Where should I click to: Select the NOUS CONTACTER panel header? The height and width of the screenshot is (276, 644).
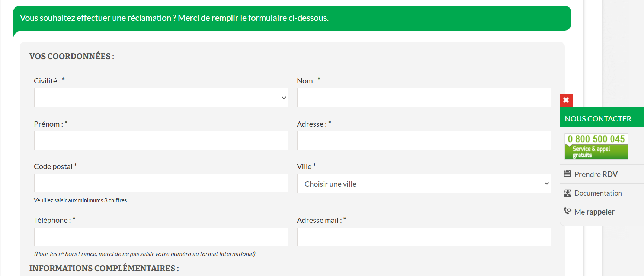coord(598,119)
